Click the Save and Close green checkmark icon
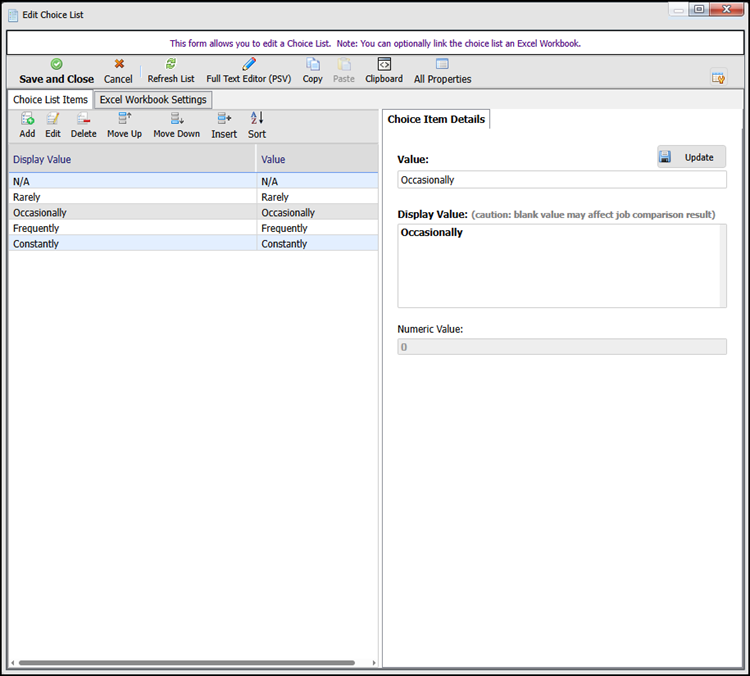Viewport: 750px width, 676px height. tap(56, 64)
